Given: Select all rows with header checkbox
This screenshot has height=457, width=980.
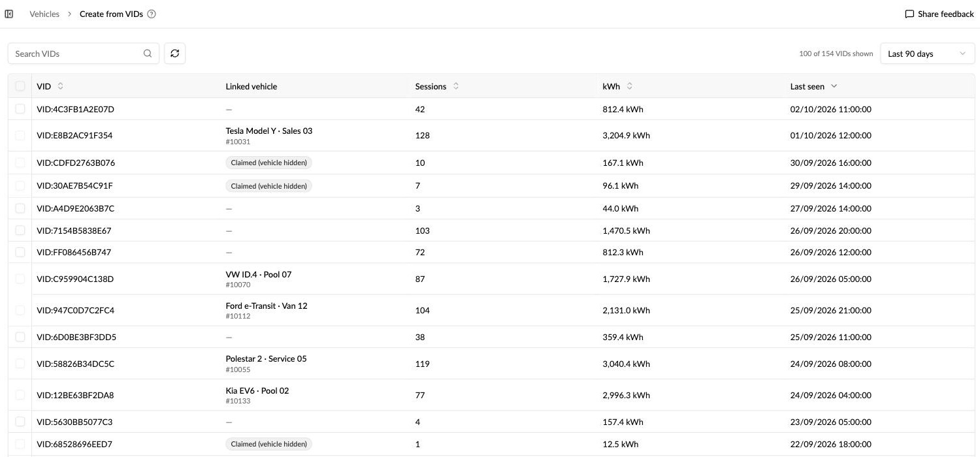Looking at the screenshot, I should [20, 86].
